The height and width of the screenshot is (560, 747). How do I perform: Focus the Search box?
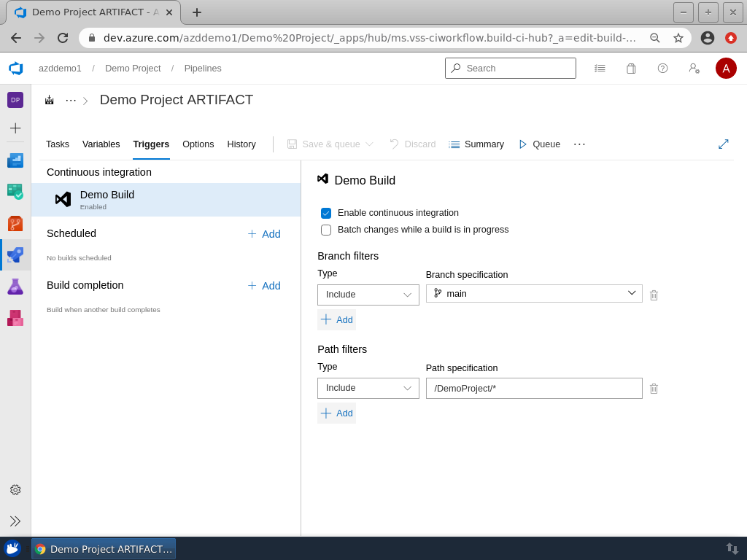point(511,69)
